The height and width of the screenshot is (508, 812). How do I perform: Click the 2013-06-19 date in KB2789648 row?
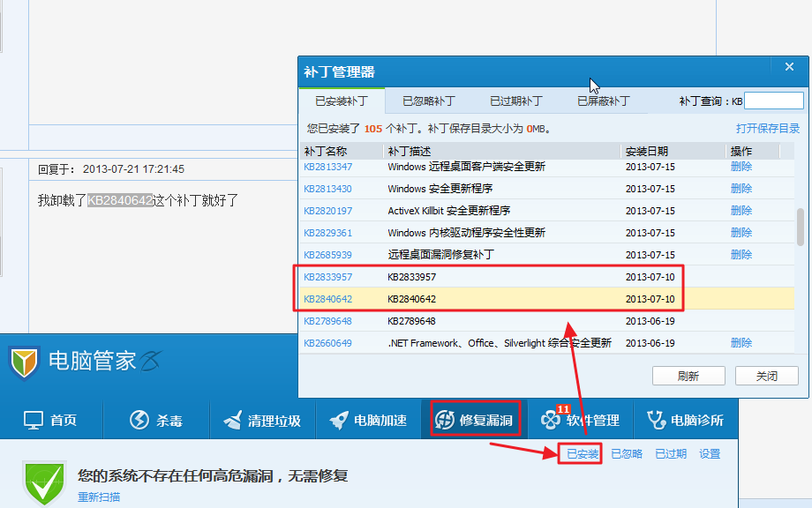click(x=650, y=321)
